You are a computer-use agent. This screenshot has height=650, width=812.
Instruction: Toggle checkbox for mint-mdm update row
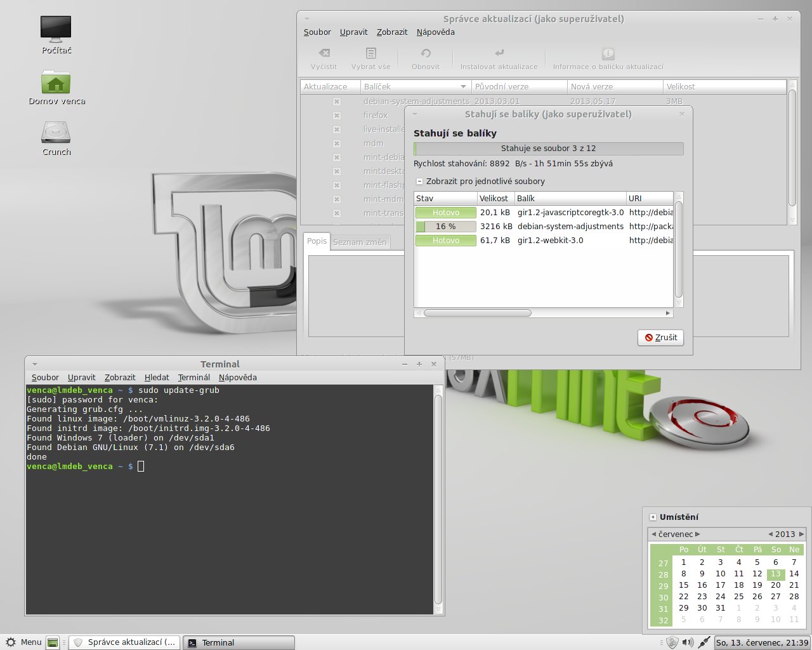pos(337,199)
